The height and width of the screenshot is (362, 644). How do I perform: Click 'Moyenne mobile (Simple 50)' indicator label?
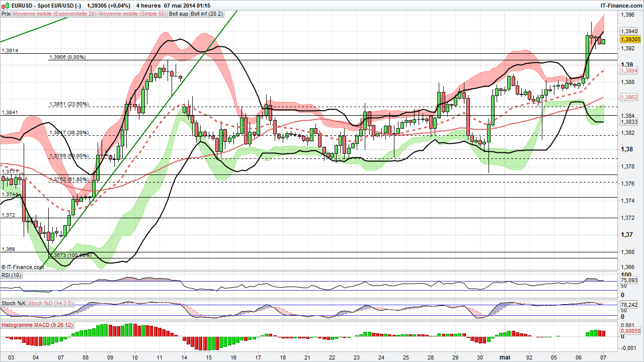(x=132, y=14)
